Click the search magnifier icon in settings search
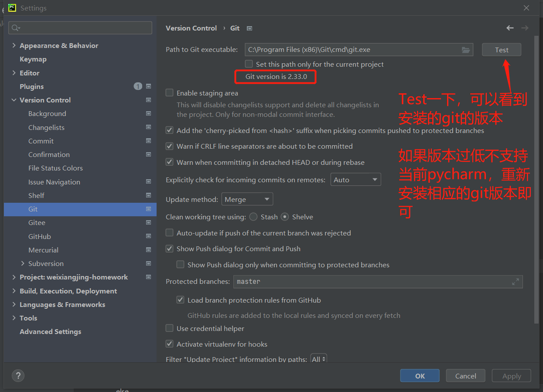 click(16, 28)
